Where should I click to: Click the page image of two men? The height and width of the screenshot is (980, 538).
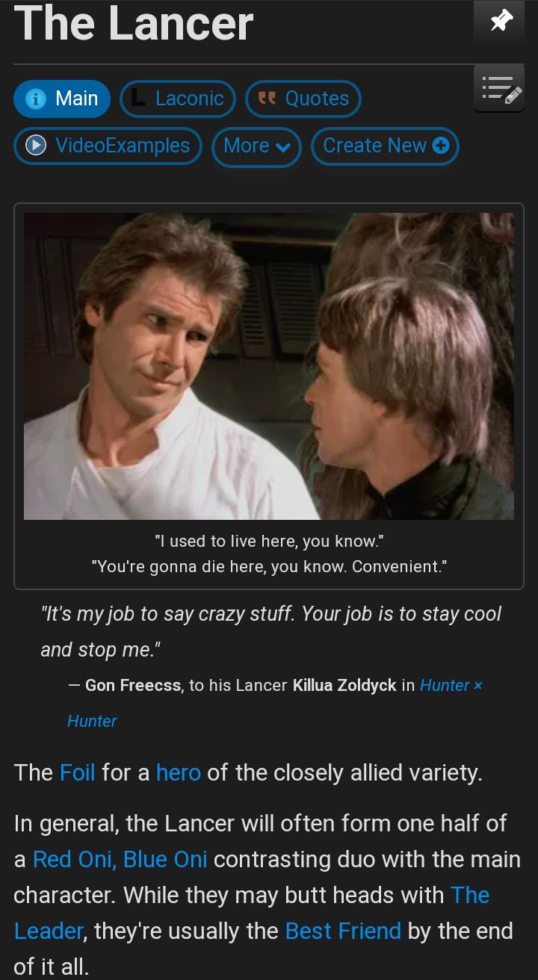(269, 366)
